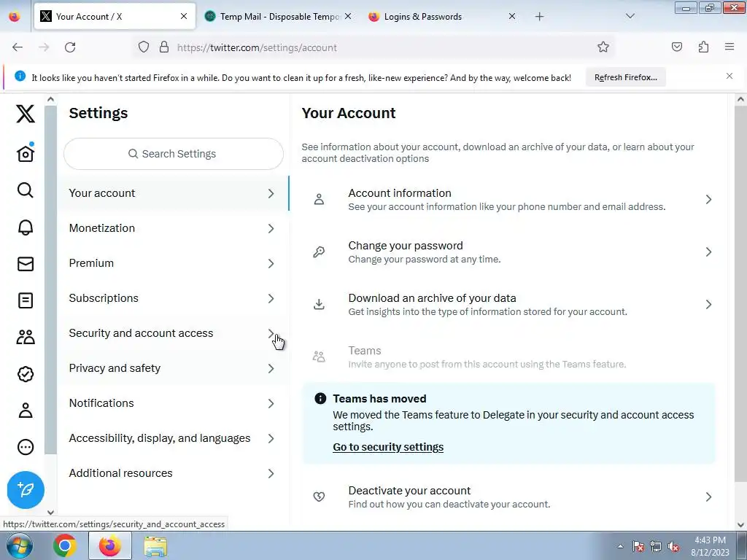Expand Notifications with its chevron arrow
747x560 pixels.
tap(271, 403)
